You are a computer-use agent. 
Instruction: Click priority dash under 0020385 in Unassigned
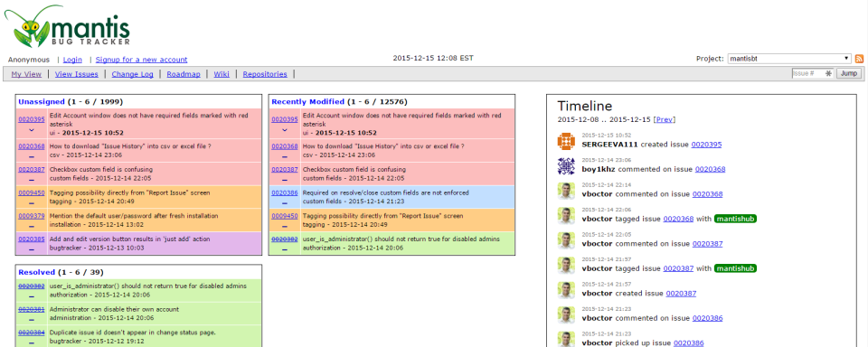(31, 249)
